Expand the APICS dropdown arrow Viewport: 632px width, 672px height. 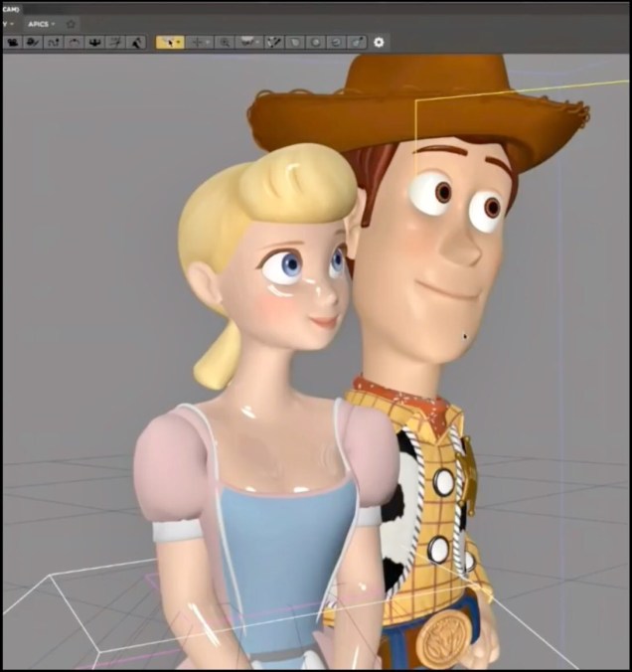(x=54, y=24)
